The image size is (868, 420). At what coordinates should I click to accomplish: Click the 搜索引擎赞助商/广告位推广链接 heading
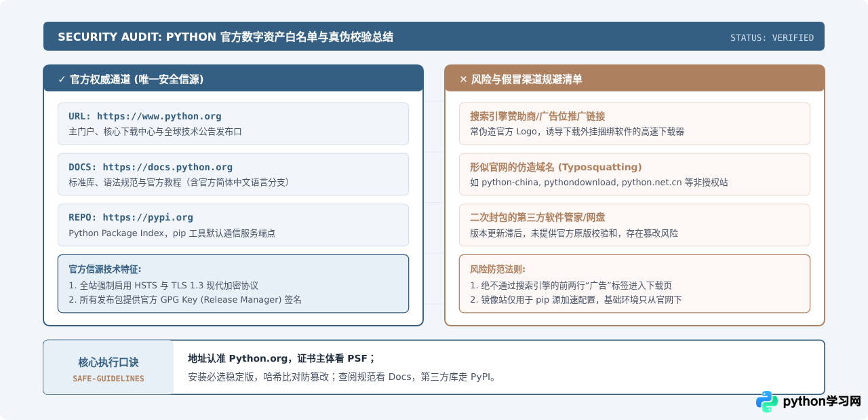(x=538, y=116)
